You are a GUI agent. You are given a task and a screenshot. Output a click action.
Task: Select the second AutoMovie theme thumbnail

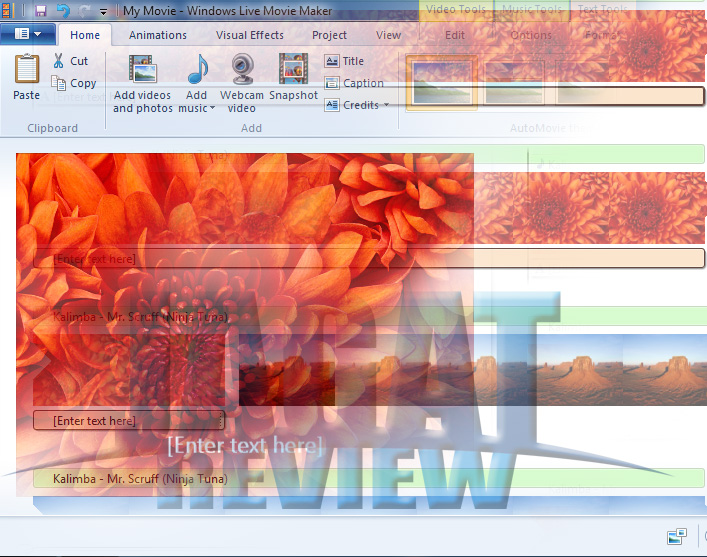[513, 82]
